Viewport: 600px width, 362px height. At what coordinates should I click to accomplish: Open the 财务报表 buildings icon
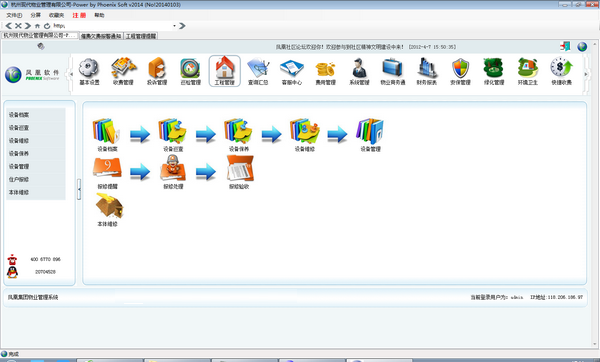click(426, 68)
